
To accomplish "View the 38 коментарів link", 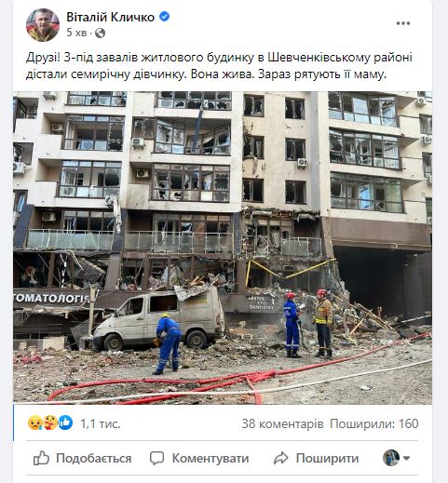I will [x=282, y=423].
